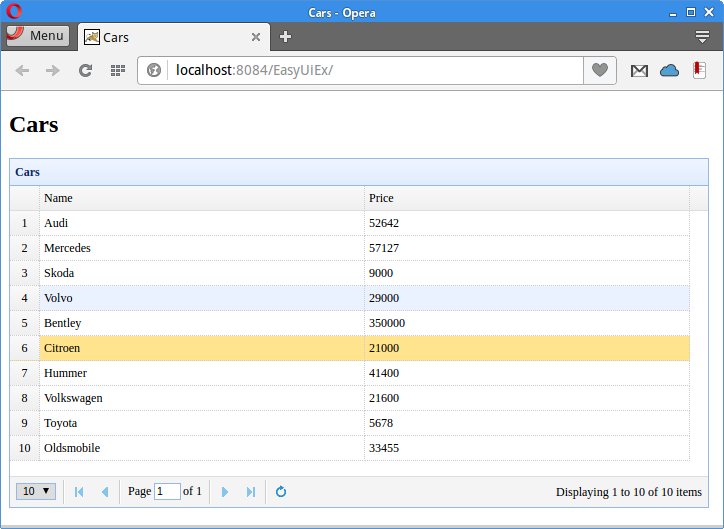724x529 pixels.
Task: Select the Cars browser tab
Action: click(174, 37)
